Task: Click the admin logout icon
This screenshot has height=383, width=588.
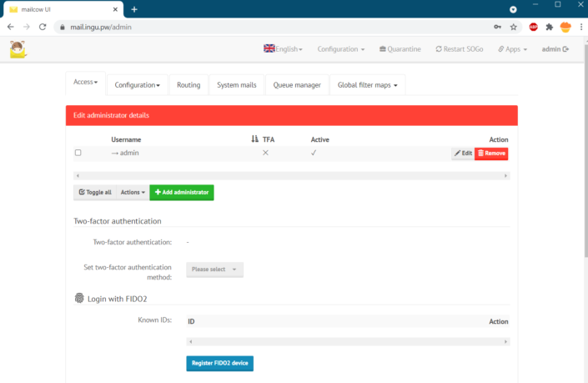Action: (x=566, y=49)
